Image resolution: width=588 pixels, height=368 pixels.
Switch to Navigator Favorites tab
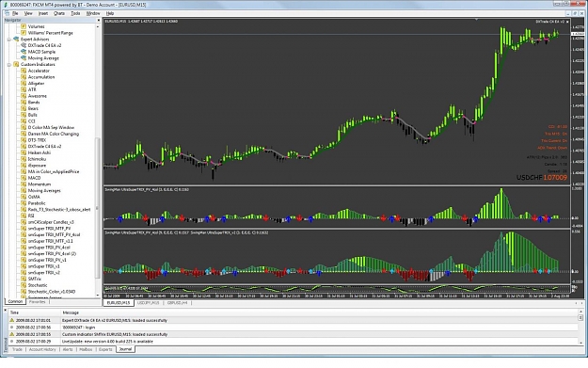tap(37, 301)
